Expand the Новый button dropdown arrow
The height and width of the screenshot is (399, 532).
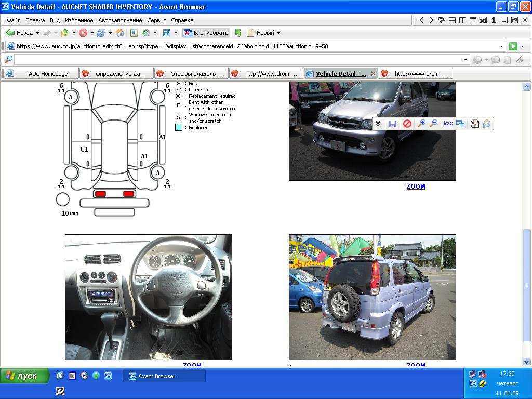pyautogui.click(x=279, y=33)
